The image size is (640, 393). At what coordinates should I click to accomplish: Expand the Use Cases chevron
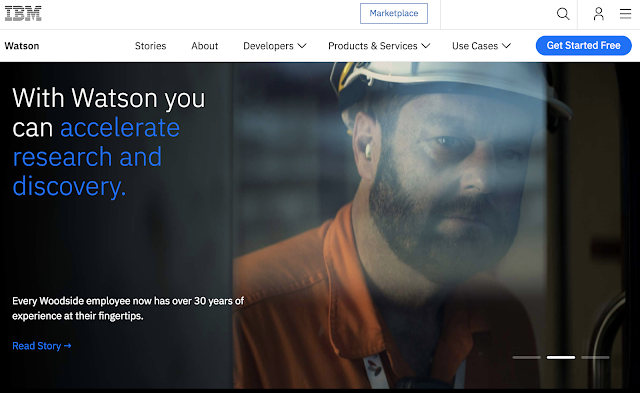pyautogui.click(x=507, y=46)
